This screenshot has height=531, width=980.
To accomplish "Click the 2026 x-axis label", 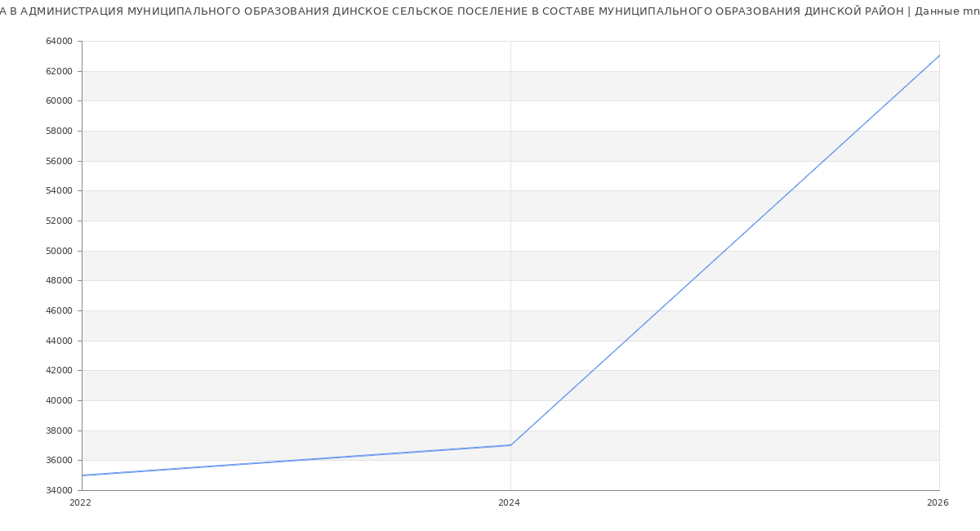I will tap(938, 503).
